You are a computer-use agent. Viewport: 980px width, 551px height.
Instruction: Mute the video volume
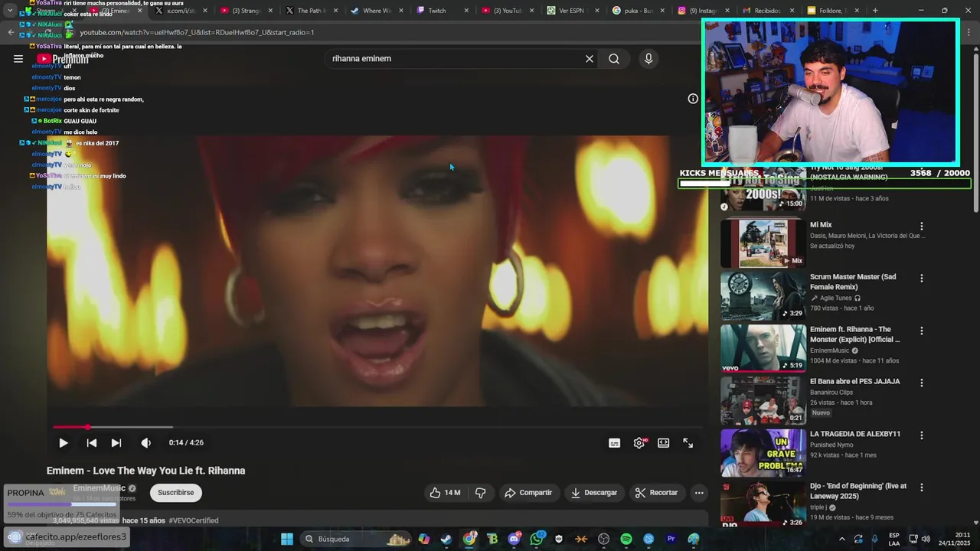click(x=146, y=443)
